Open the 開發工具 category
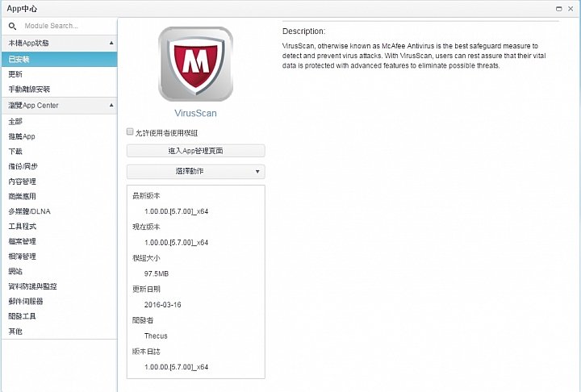The height and width of the screenshot is (392, 581). click(59, 316)
